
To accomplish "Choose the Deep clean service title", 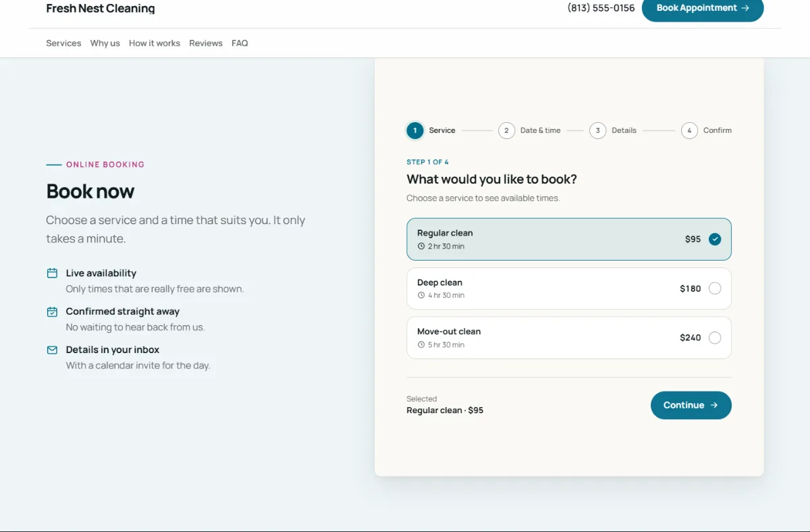I will click(x=439, y=282).
